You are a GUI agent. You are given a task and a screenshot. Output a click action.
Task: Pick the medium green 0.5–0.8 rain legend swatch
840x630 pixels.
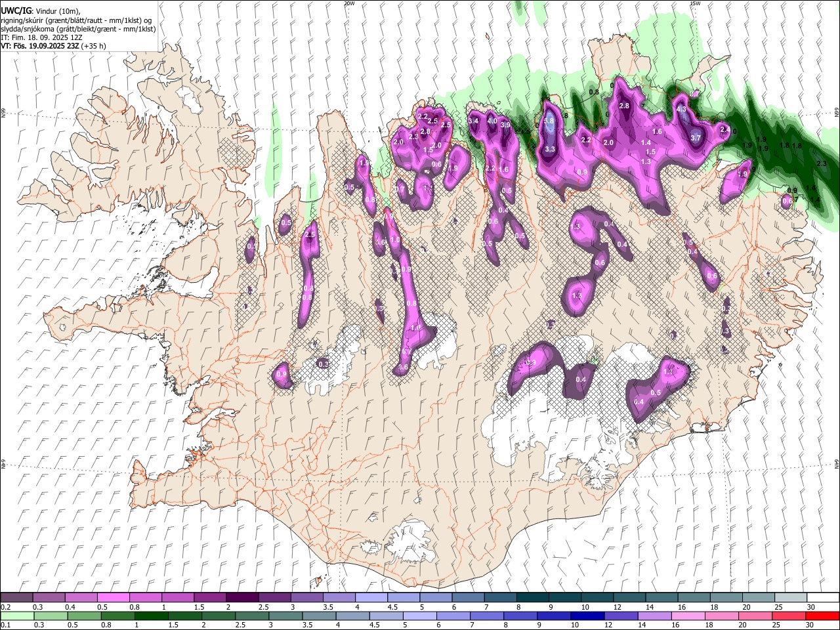[85, 616]
